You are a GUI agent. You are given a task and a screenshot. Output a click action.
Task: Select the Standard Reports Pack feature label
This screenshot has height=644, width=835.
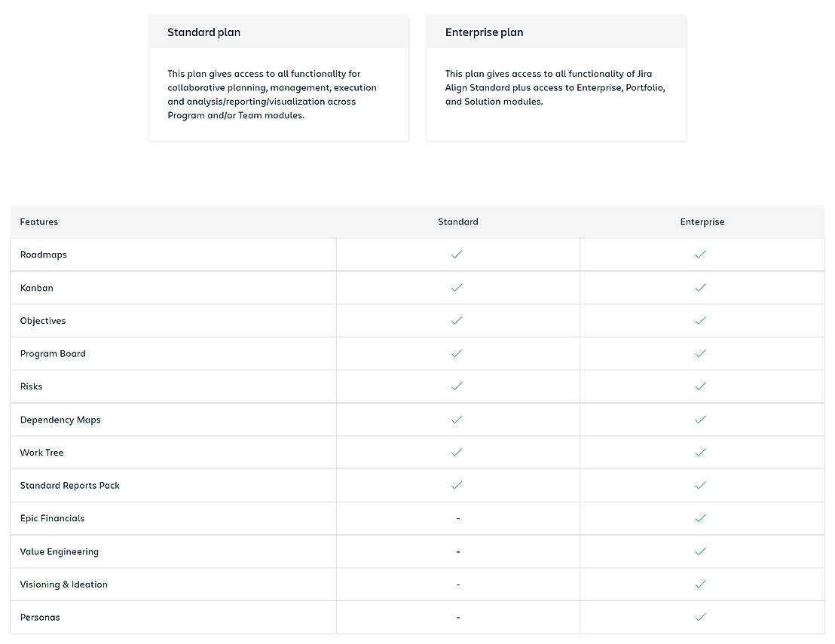point(70,486)
